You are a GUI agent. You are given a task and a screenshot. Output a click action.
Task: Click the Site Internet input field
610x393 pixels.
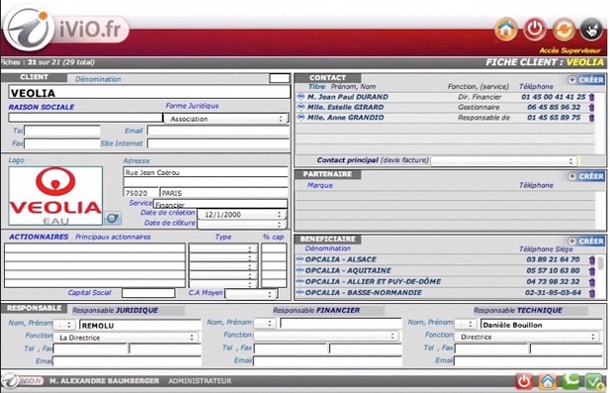[218, 144]
